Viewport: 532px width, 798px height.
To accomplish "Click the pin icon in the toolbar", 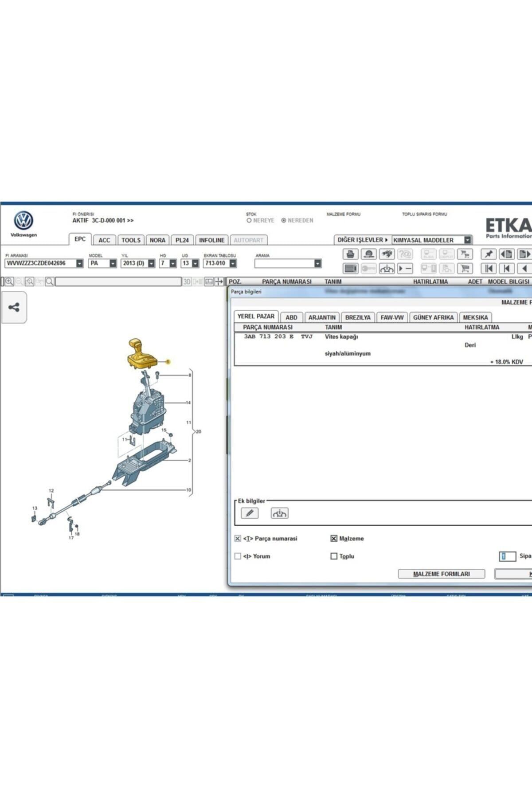I will (x=489, y=254).
